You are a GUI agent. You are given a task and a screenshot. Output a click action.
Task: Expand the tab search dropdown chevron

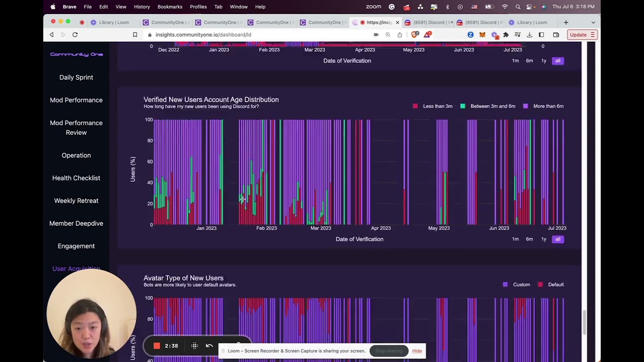(x=593, y=23)
